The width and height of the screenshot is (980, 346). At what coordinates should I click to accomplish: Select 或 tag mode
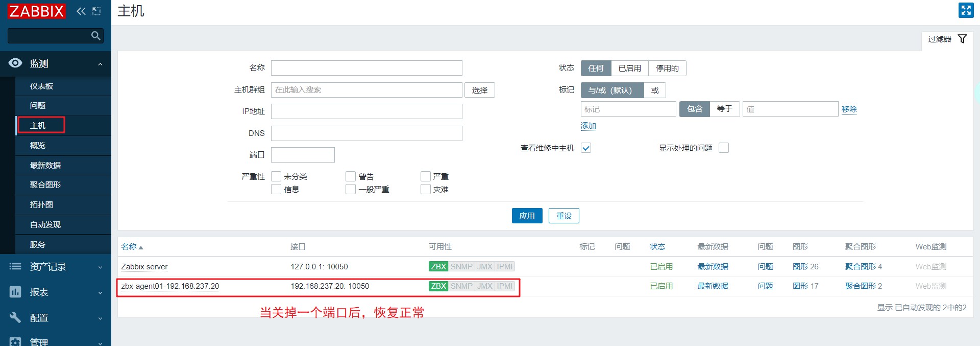point(655,90)
